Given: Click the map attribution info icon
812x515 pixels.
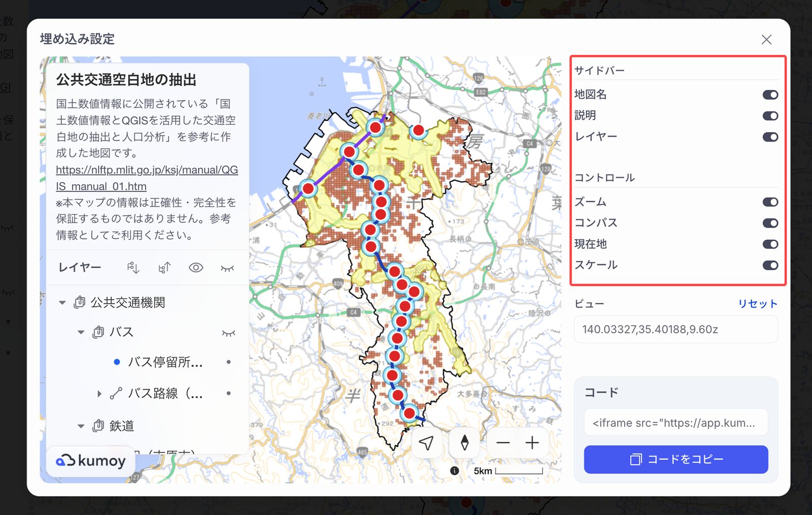Looking at the screenshot, I should point(455,471).
